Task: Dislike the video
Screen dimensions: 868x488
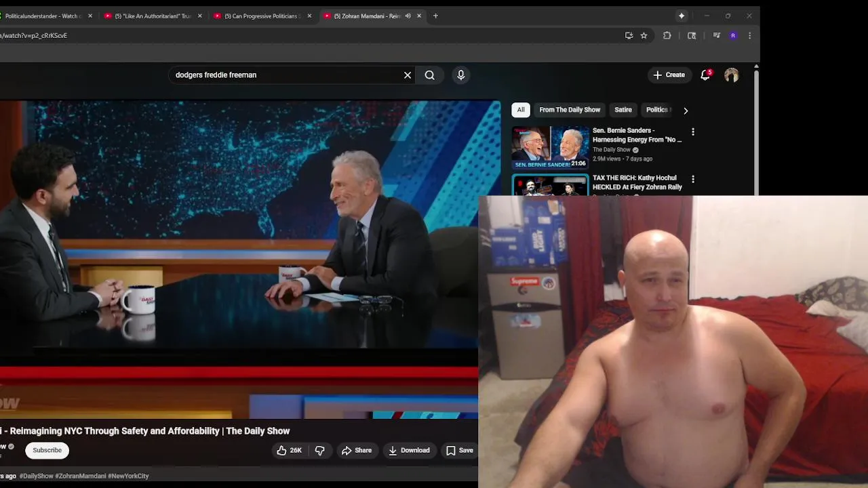Action: [x=320, y=450]
